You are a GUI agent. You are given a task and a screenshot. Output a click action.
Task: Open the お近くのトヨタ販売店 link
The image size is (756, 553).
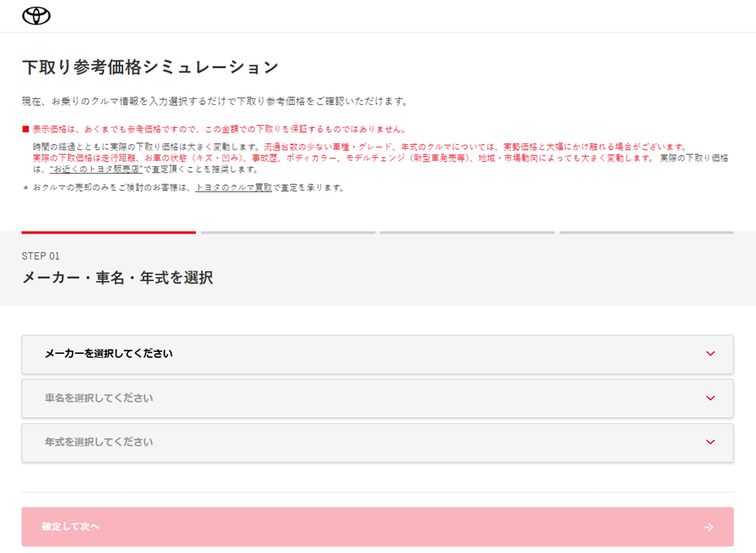(96, 170)
